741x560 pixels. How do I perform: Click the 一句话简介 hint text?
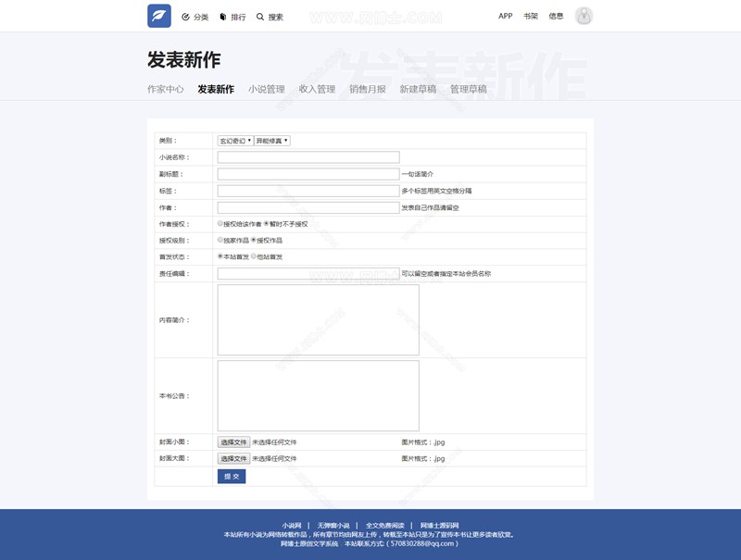click(x=418, y=174)
